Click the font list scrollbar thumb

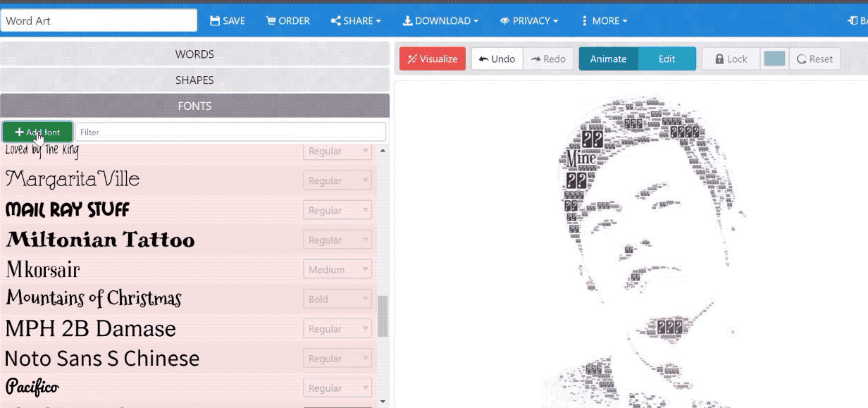click(383, 316)
